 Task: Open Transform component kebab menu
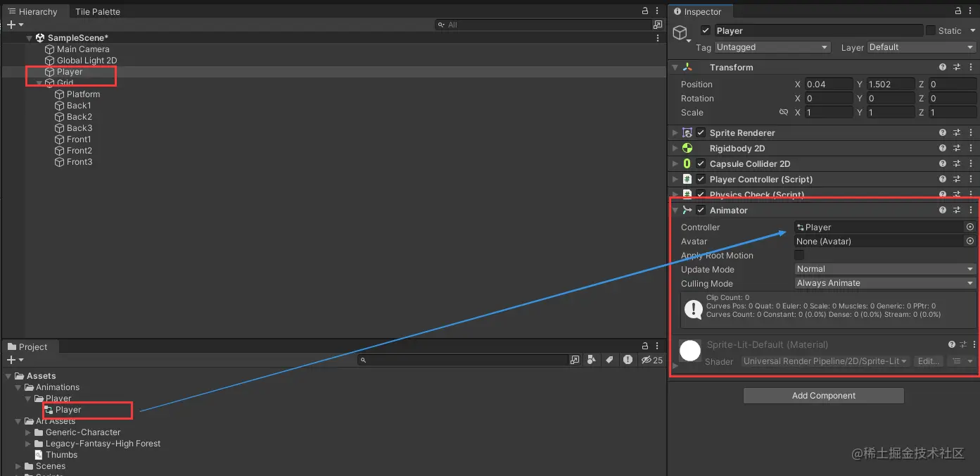coord(971,68)
